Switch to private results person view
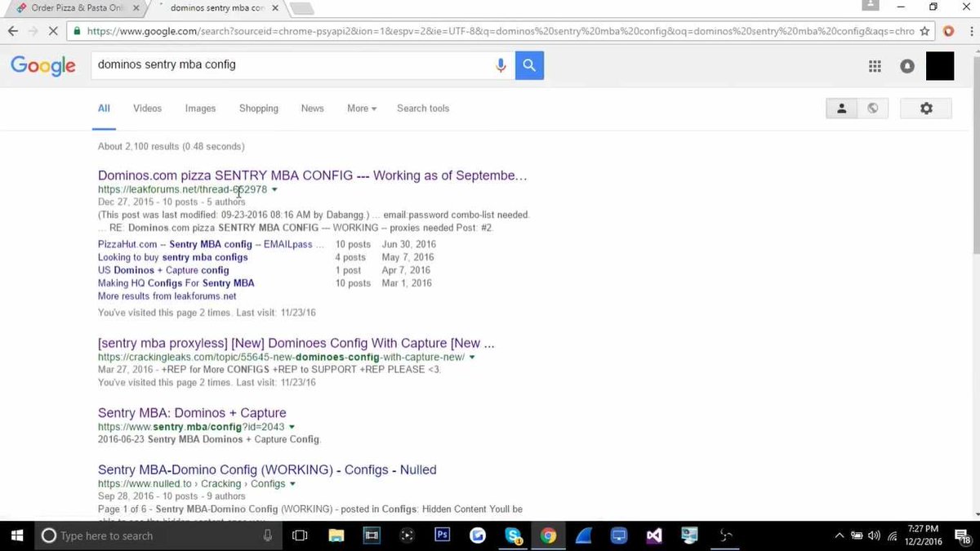 click(842, 109)
